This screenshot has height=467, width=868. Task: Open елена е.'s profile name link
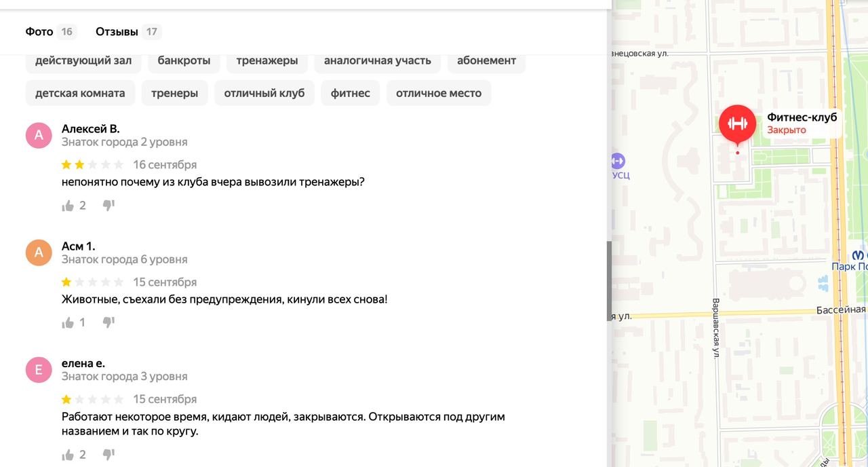83,363
